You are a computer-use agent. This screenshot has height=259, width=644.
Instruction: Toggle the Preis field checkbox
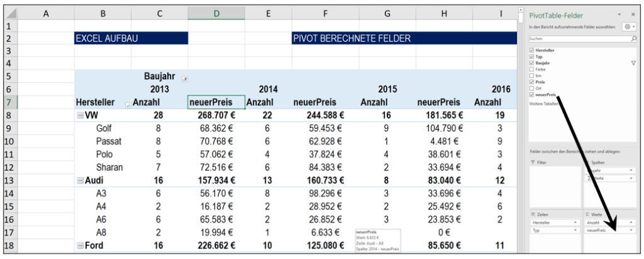point(532,82)
